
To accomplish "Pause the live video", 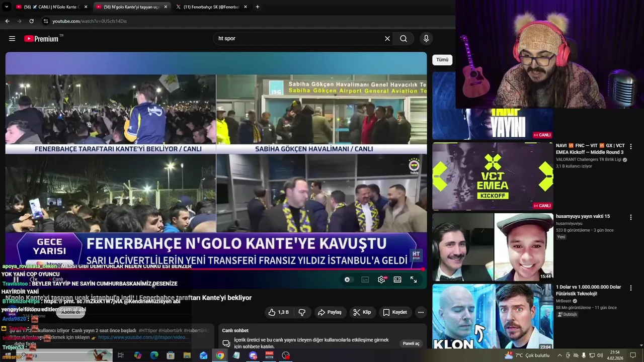I will tap(16, 280).
